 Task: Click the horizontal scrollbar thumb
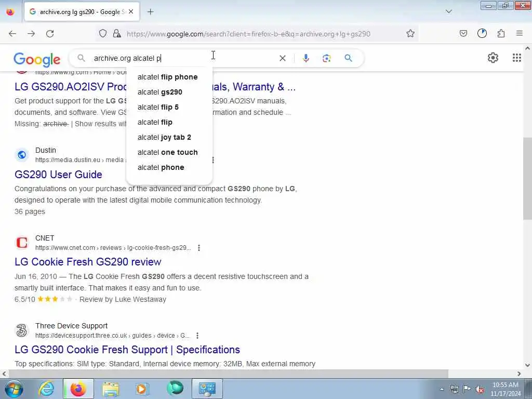(229, 374)
